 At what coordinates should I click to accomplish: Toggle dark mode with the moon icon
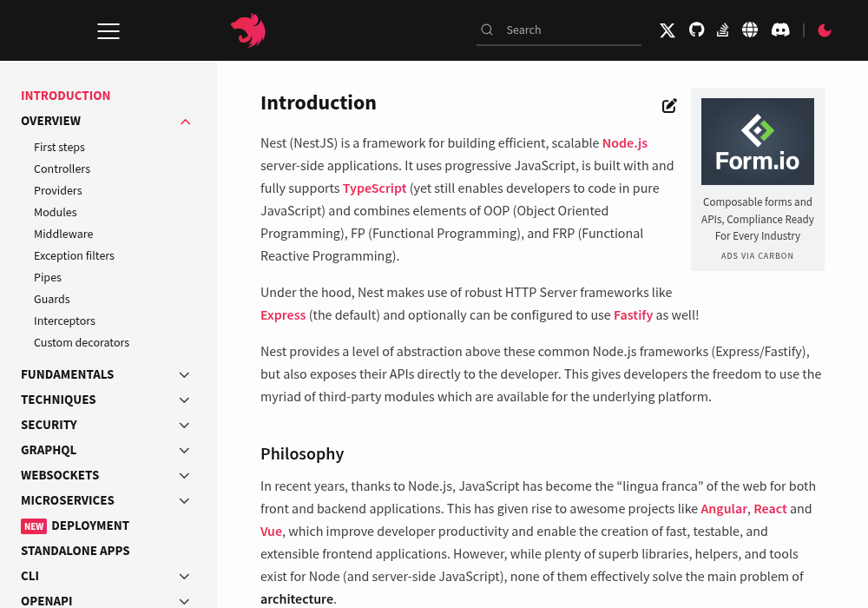825,30
